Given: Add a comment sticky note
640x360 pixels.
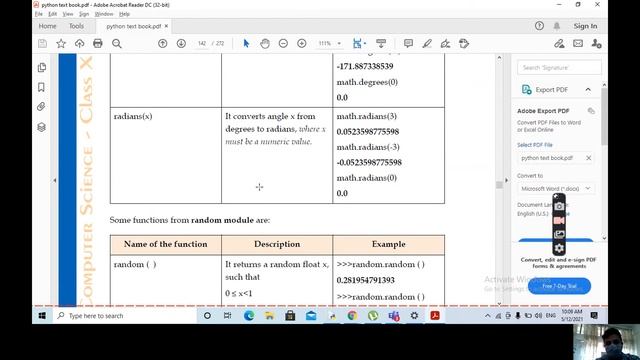Looking at the screenshot, I should [408, 43].
